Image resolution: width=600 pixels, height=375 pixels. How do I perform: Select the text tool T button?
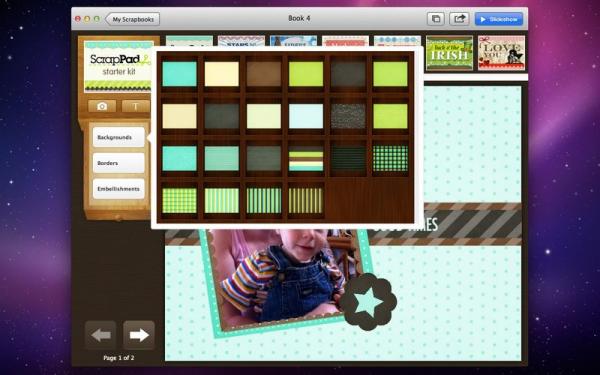pyautogui.click(x=135, y=106)
